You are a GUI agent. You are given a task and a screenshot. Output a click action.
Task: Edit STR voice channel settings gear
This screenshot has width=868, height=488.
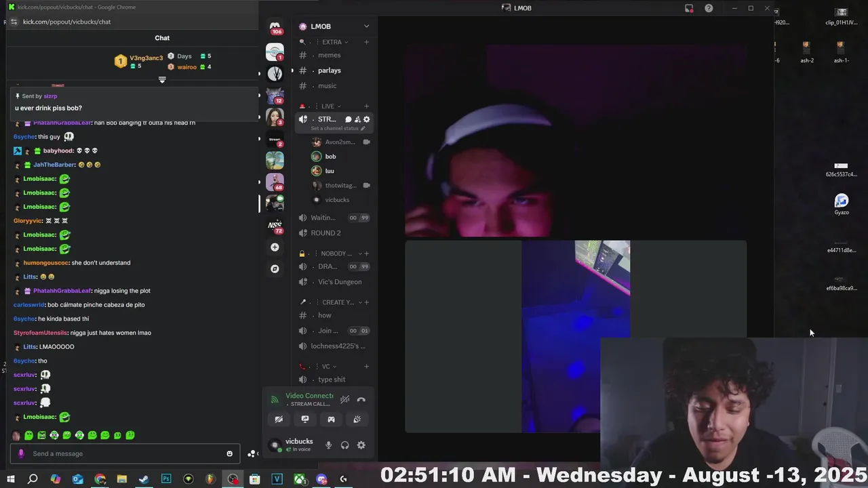tap(367, 119)
